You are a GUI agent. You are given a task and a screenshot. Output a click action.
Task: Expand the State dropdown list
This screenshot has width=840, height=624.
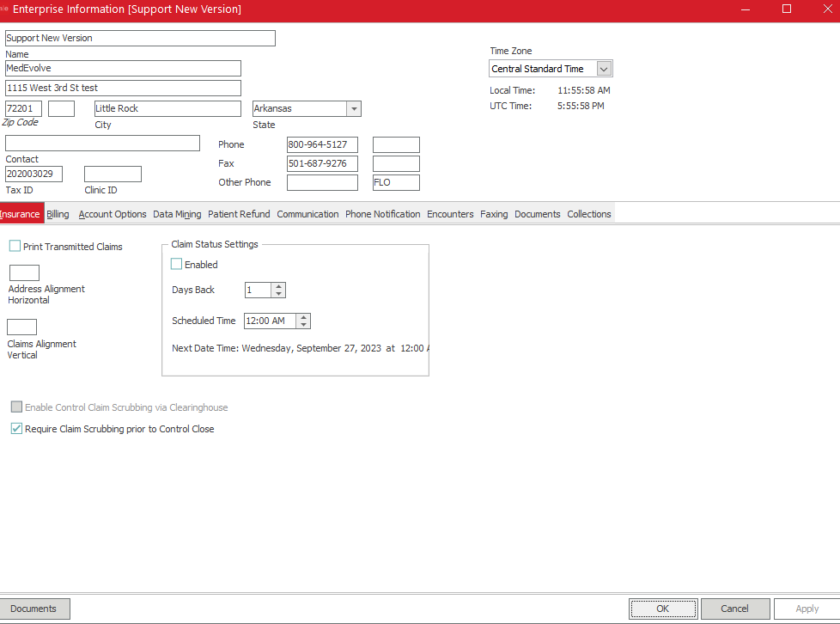[x=353, y=109]
